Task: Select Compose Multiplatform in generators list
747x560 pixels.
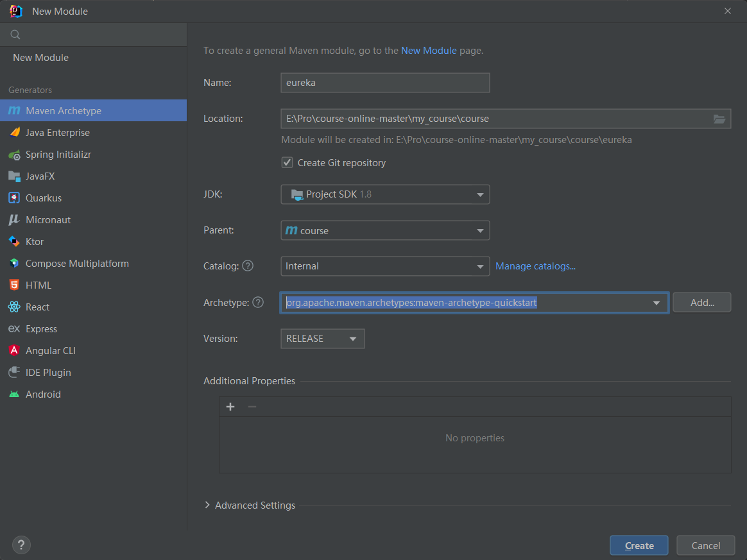Action: (x=77, y=264)
